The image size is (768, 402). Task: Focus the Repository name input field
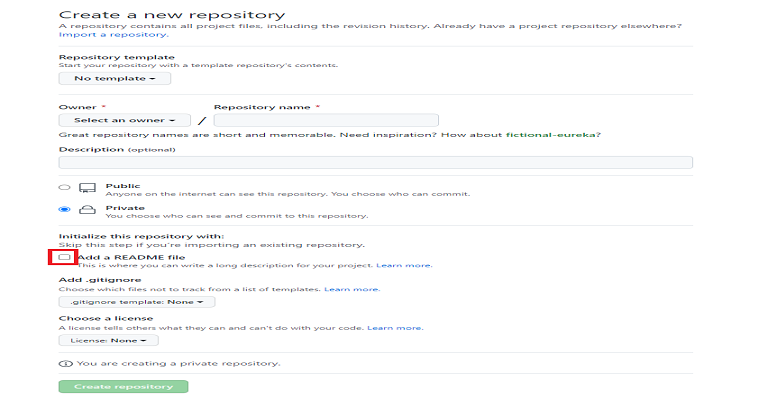click(326, 120)
